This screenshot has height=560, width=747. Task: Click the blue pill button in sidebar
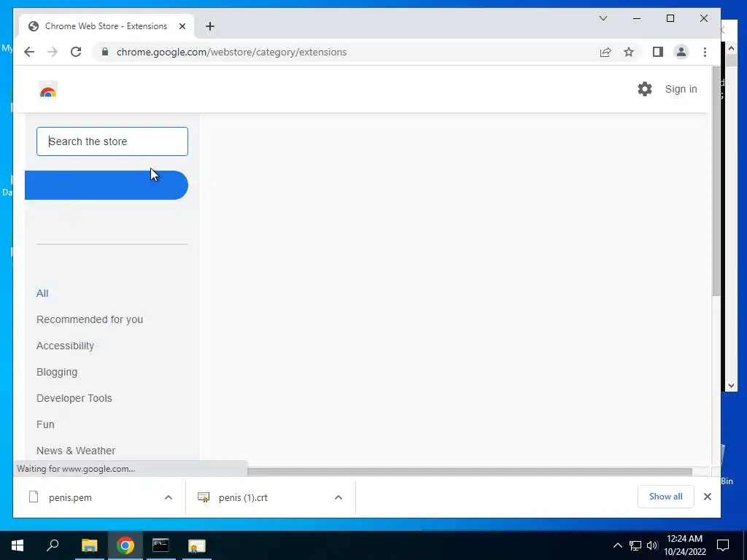[107, 185]
